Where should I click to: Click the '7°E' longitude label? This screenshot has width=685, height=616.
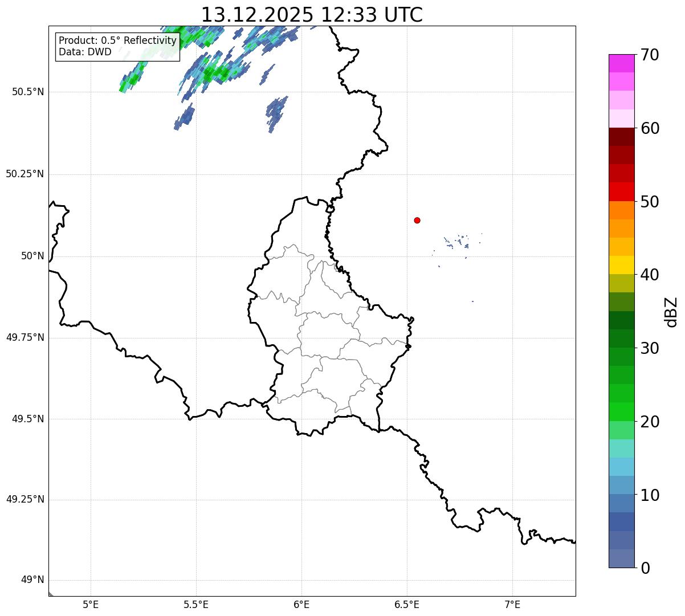coord(513,604)
